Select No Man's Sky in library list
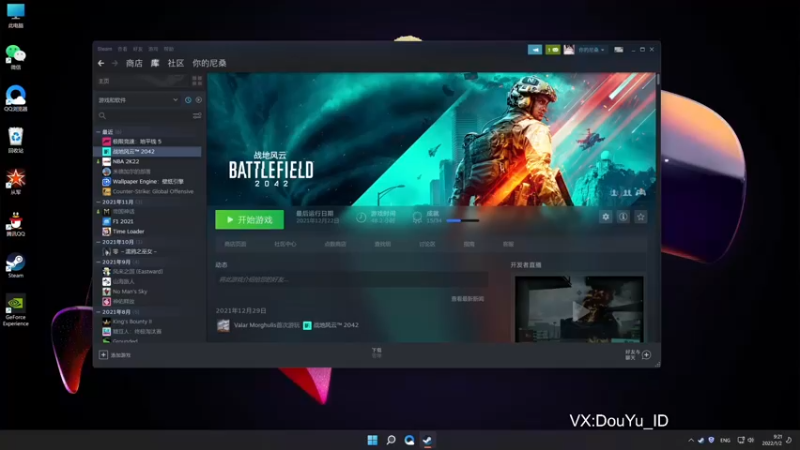The height and width of the screenshot is (450, 800). (x=130, y=291)
